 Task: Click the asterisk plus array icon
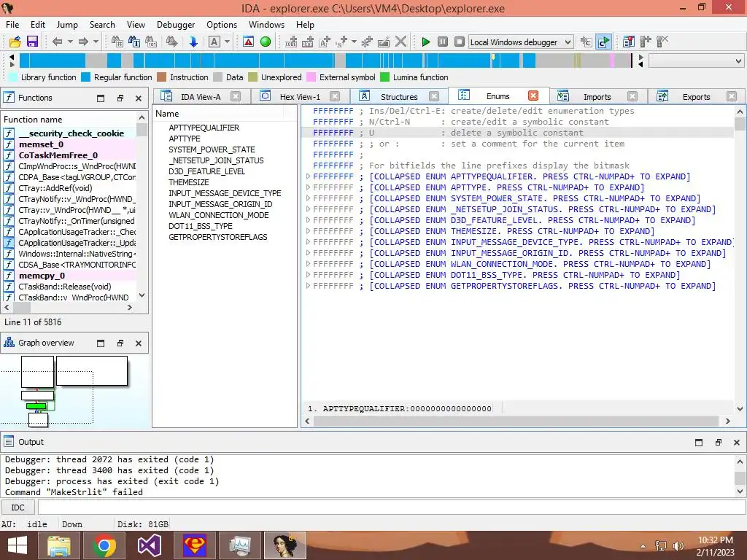[367, 42]
